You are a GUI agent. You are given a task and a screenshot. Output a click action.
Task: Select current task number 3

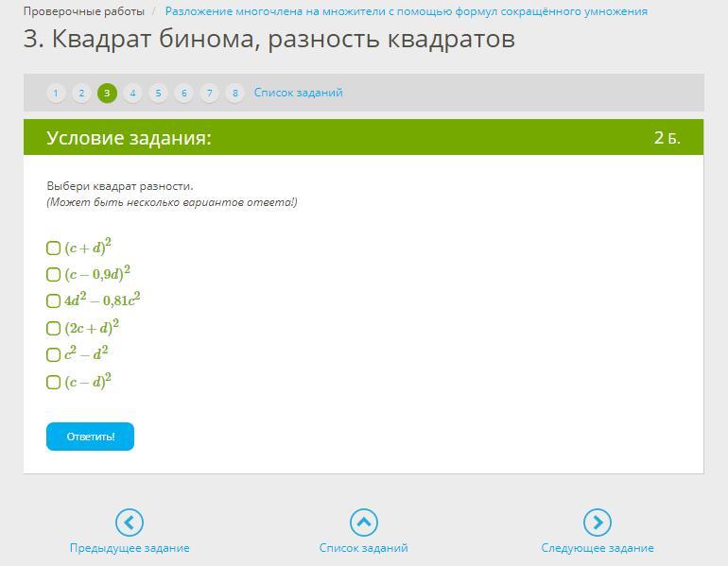click(x=107, y=94)
